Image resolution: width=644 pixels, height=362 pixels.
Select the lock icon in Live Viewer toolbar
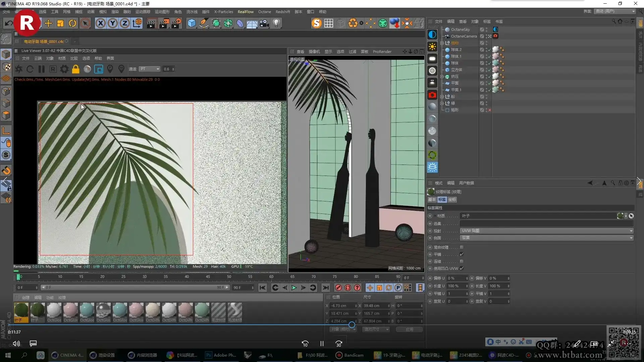(x=76, y=69)
